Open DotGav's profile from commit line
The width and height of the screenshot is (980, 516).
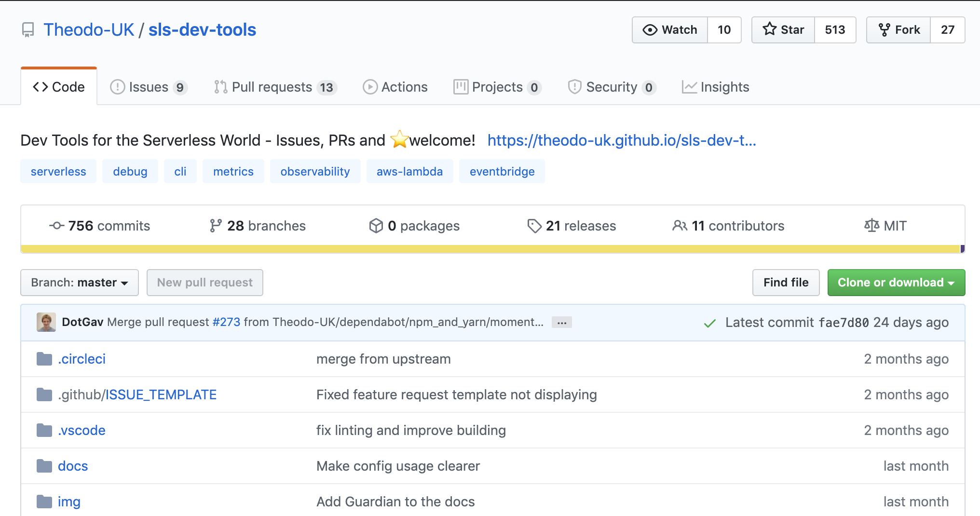[82, 322]
